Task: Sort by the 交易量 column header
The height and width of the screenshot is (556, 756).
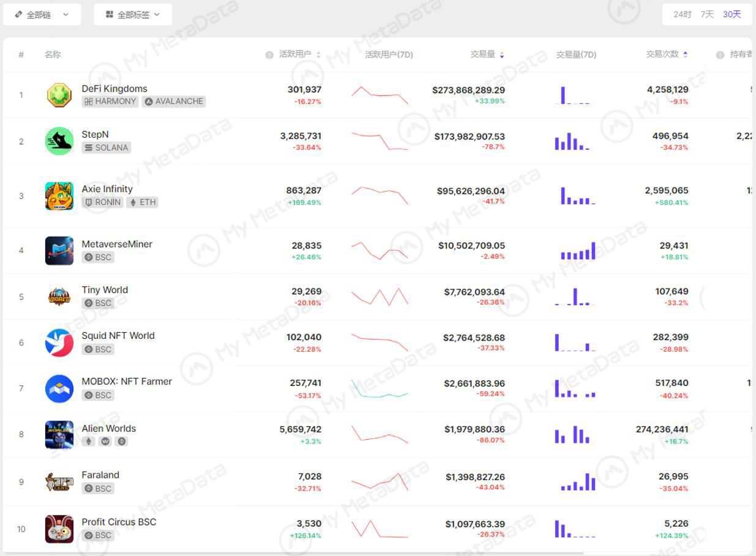Action: click(x=487, y=54)
